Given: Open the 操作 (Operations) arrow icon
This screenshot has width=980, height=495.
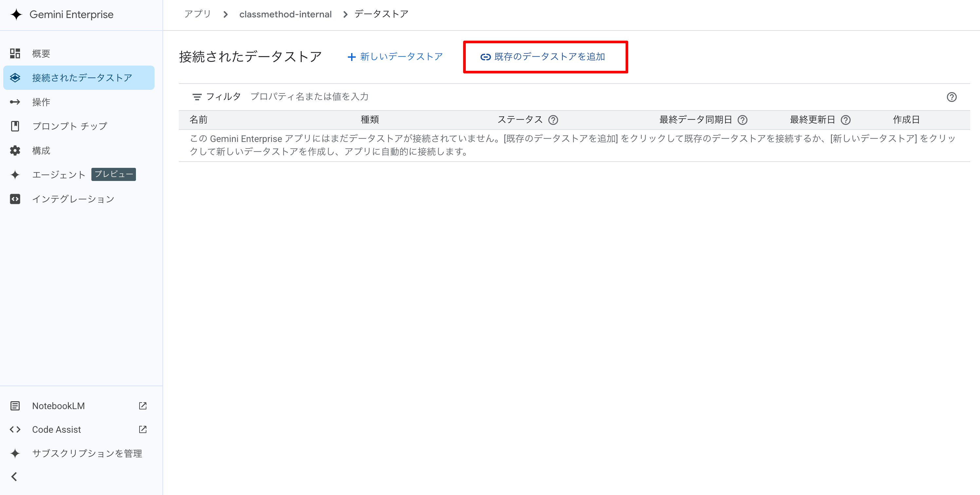Looking at the screenshot, I should pyautogui.click(x=15, y=102).
